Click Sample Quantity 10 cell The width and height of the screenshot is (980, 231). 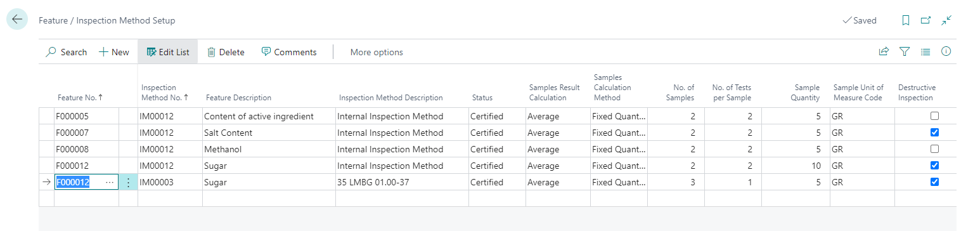[796, 166]
